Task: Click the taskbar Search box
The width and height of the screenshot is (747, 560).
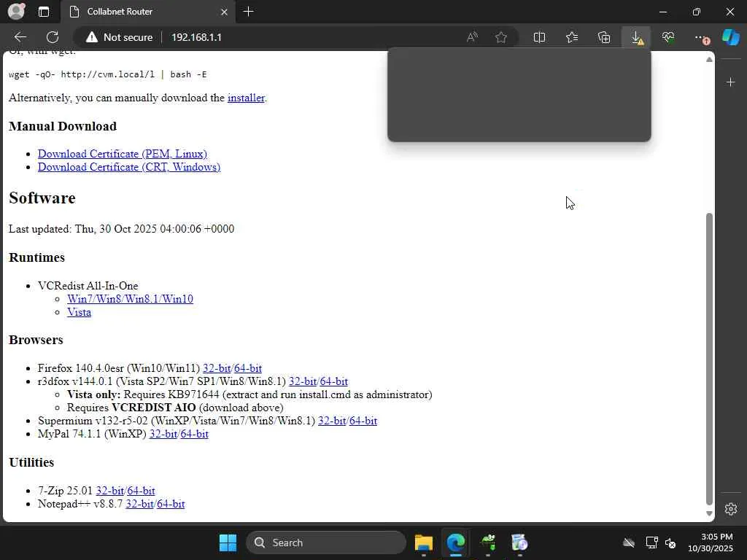Action: (326, 542)
